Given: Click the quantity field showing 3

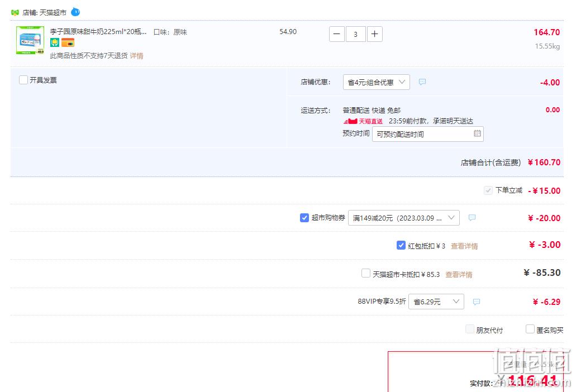Looking at the screenshot, I should (355, 34).
